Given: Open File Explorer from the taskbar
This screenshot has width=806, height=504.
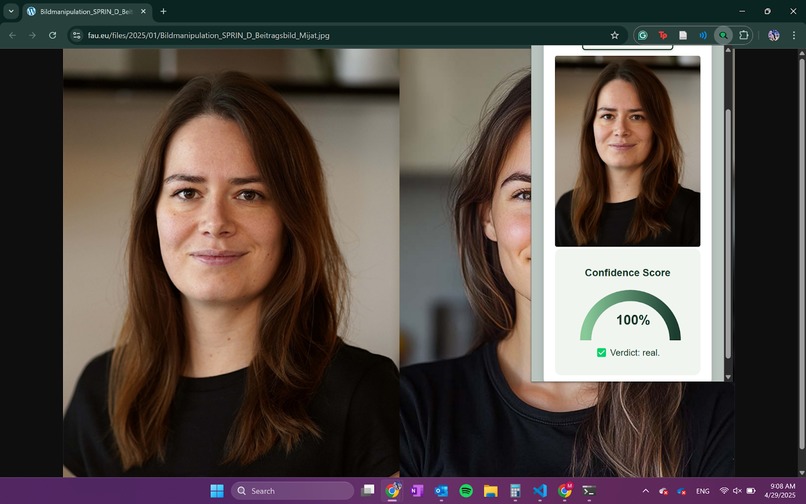Looking at the screenshot, I should point(490,491).
